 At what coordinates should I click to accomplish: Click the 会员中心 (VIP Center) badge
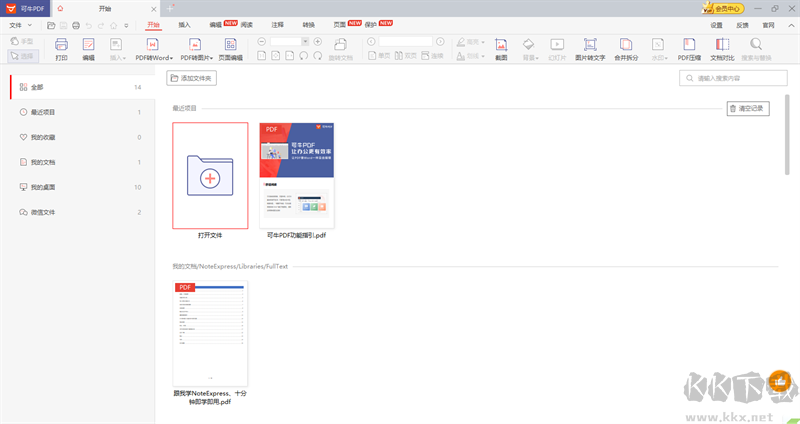[722, 8]
